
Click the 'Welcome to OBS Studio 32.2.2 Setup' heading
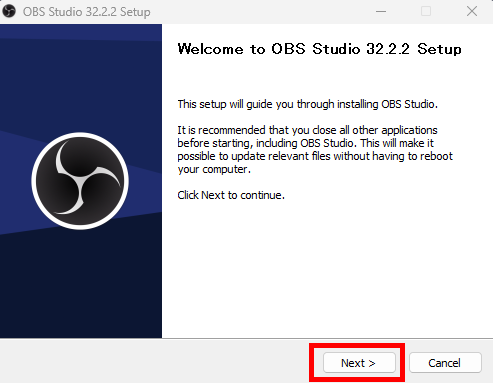[x=319, y=49]
